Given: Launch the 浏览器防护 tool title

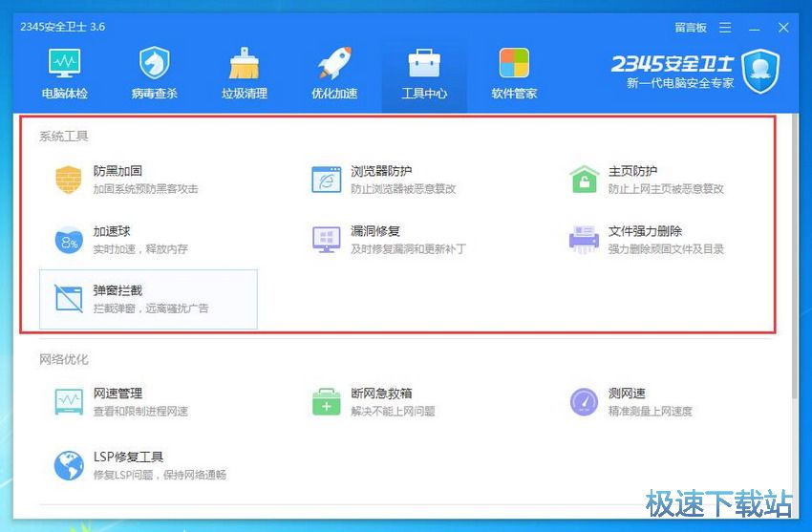Looking at the screenshot, I should [381, 171].
